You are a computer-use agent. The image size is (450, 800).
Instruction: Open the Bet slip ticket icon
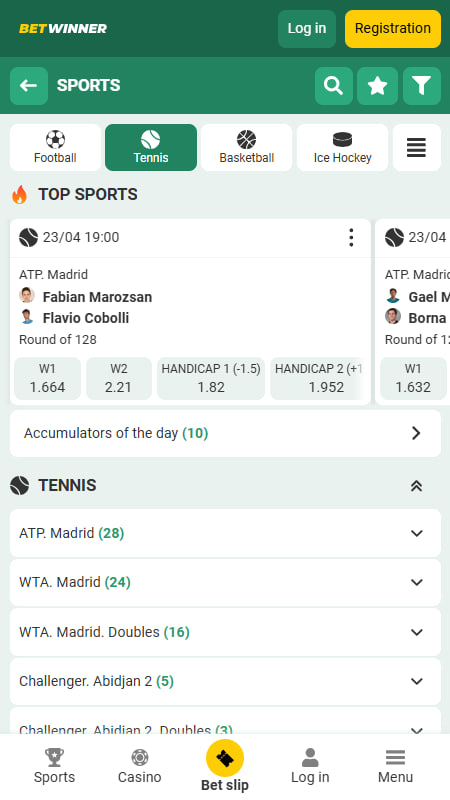coord(225,758)
